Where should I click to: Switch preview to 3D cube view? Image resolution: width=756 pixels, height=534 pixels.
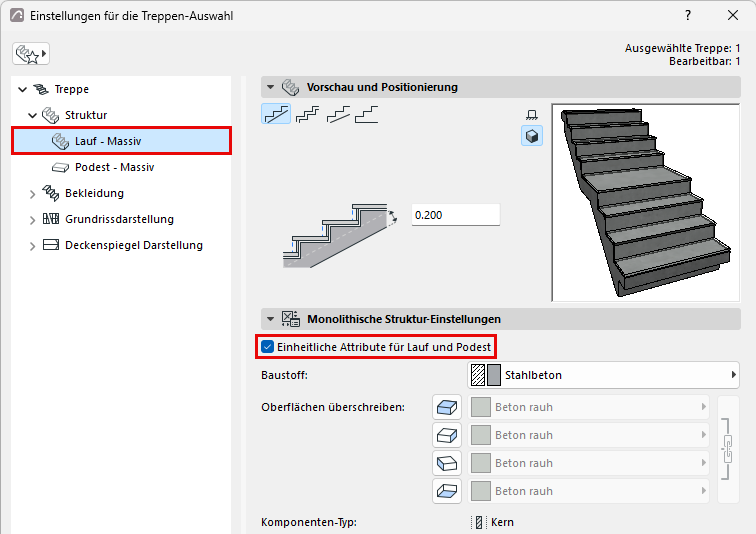(532, 136)
